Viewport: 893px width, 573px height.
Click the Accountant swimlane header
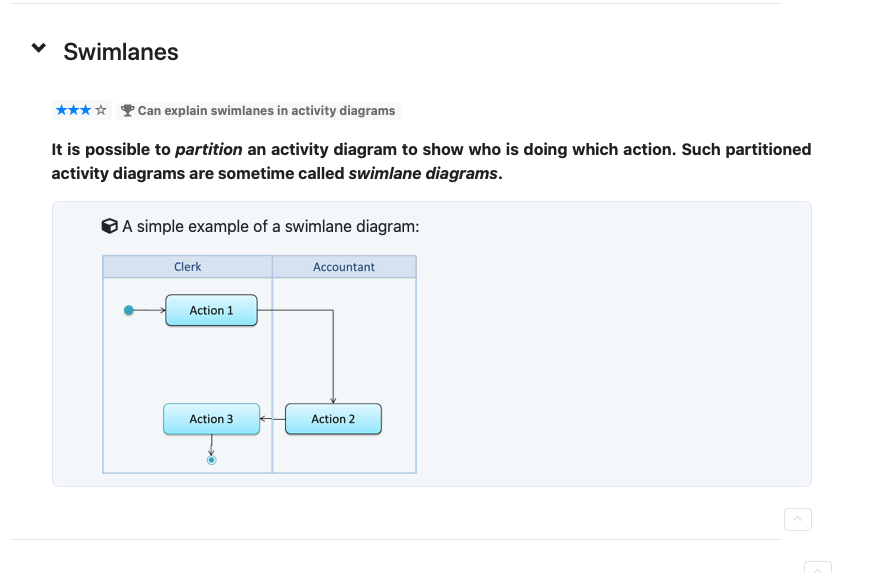[x=344, y=267]
